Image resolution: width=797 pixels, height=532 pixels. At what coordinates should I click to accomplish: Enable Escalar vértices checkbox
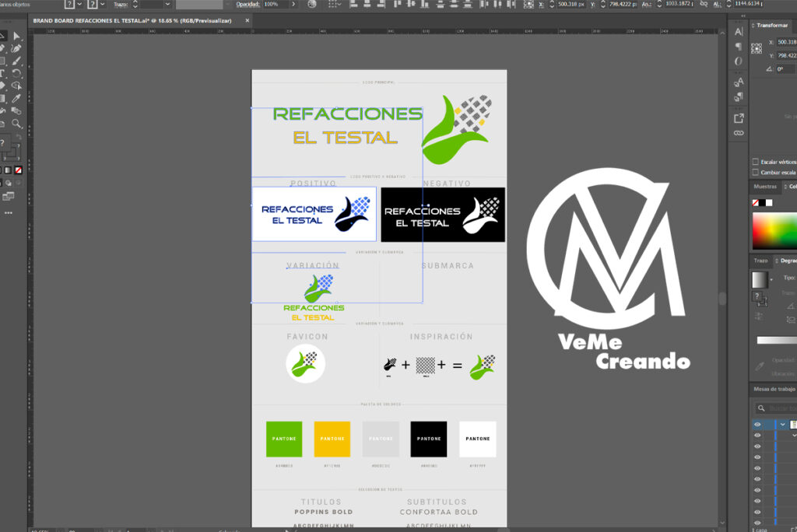click(755, 162)
